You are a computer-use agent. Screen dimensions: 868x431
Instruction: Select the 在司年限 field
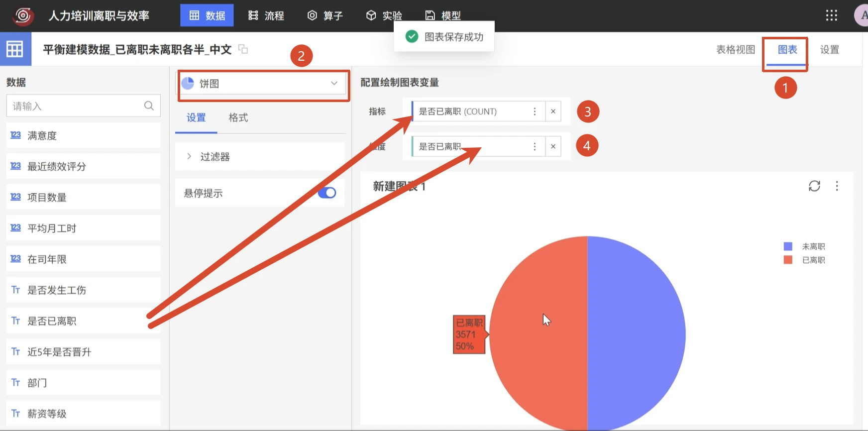(83, 259)
